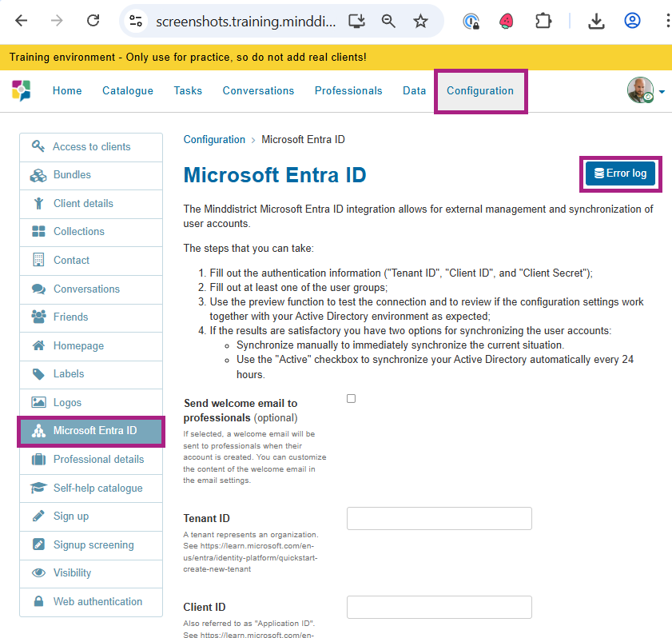The image size is (672, 638).
Task: Click the Contact building icon
Action: click(38, 260)
